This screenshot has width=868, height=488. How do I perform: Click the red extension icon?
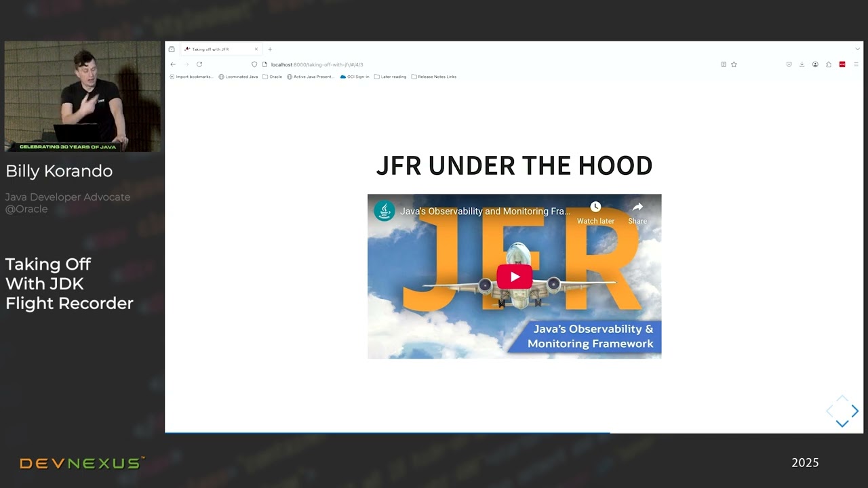point(842,64)
